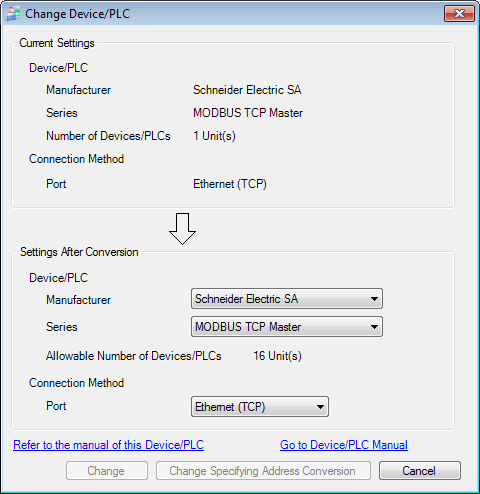The height and width of the screenshot is (494, 480).
Task: Click 'Number of Devices/PLCs' label
Action: tap(108, 136)
